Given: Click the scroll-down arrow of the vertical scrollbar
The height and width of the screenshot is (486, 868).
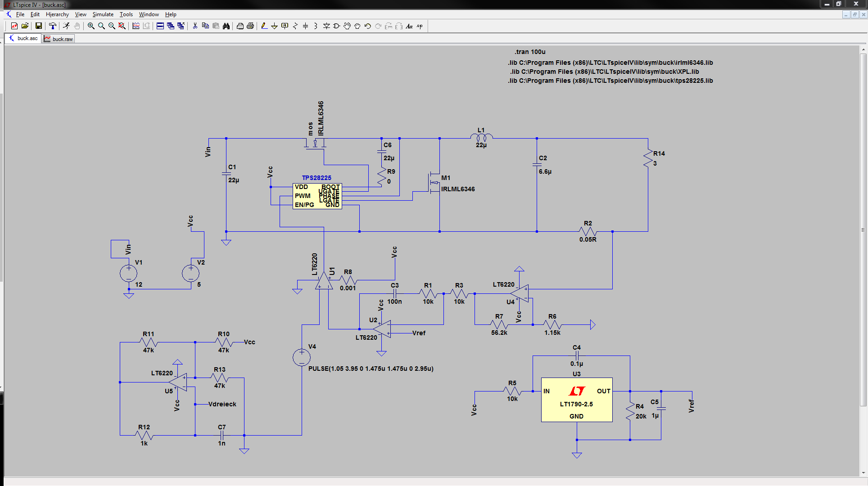Looking at the screenshot, I should coord(863,473).
